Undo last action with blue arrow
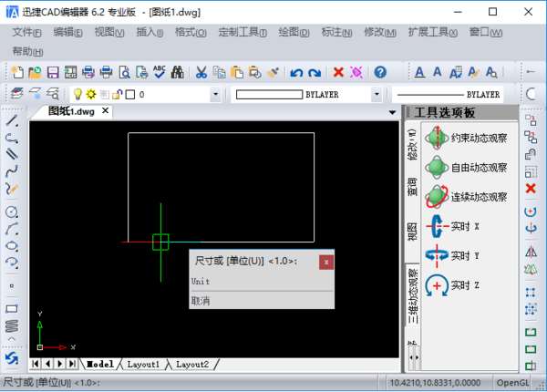The width and height of the screenshot is (547, 392). (x=296, y=73)
